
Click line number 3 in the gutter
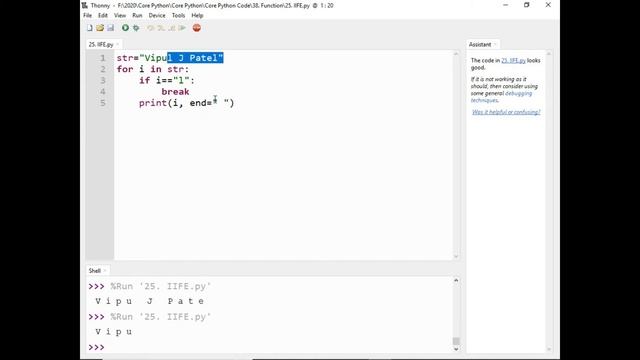point(102,80)
